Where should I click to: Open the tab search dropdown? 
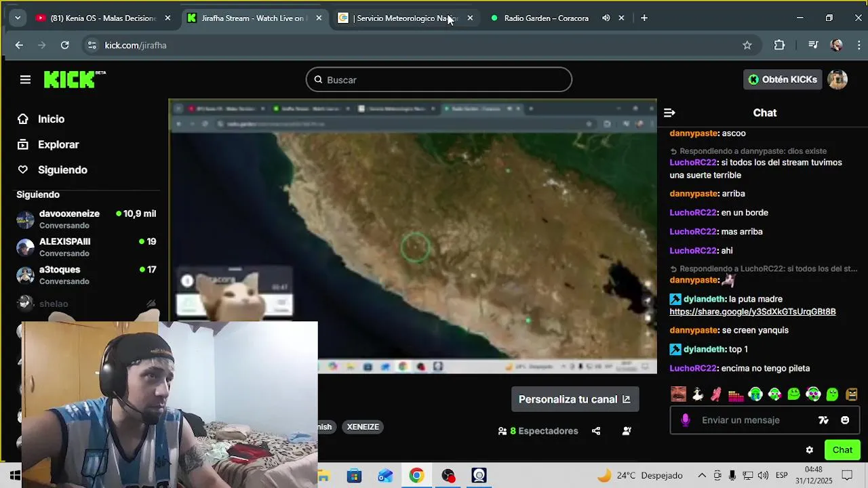coord(18,18)
